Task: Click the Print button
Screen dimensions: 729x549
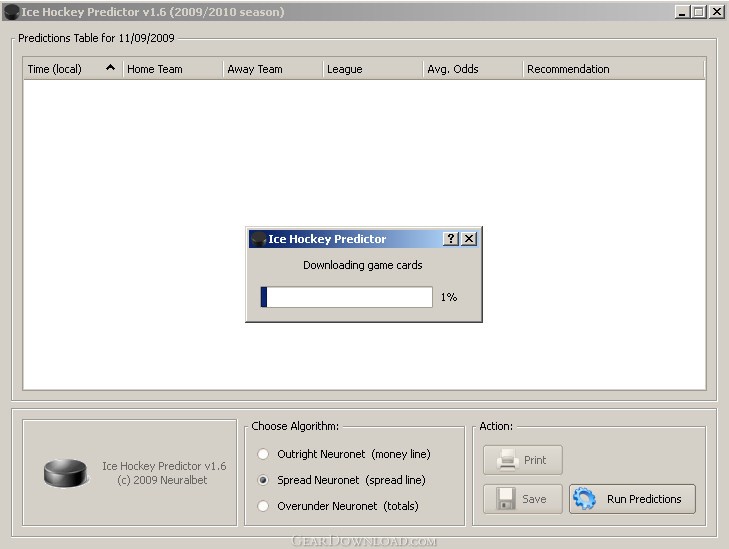Action: 523,460
